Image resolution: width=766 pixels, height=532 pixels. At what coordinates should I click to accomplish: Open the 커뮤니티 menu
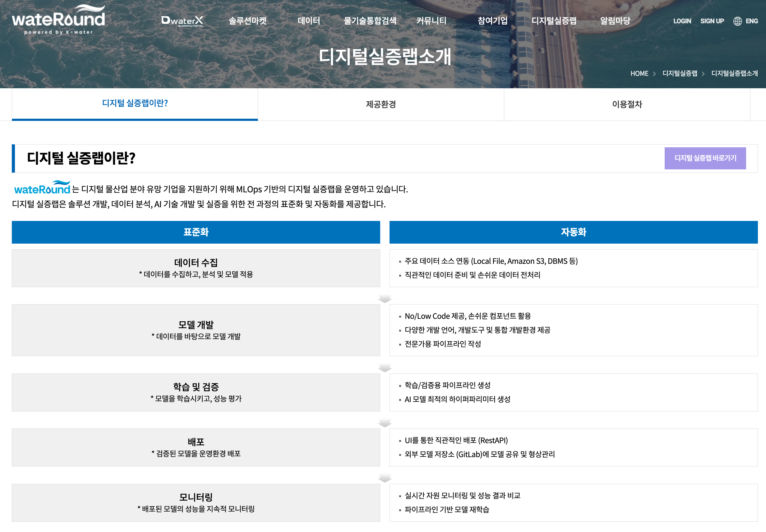coord(431,21)
